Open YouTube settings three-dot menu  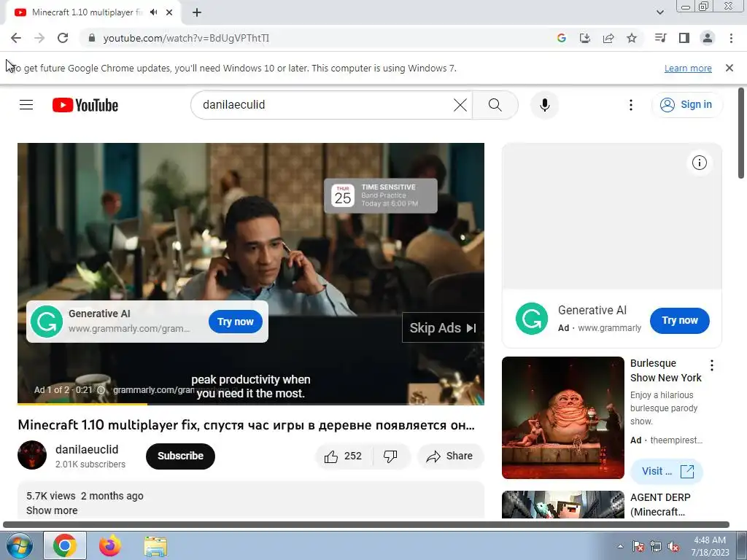coord(631,105)
